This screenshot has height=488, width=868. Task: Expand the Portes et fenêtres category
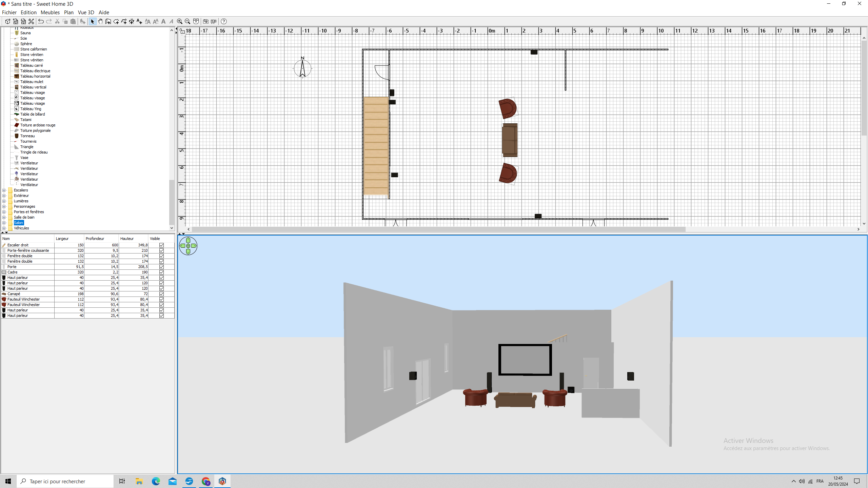coord(4,212)
